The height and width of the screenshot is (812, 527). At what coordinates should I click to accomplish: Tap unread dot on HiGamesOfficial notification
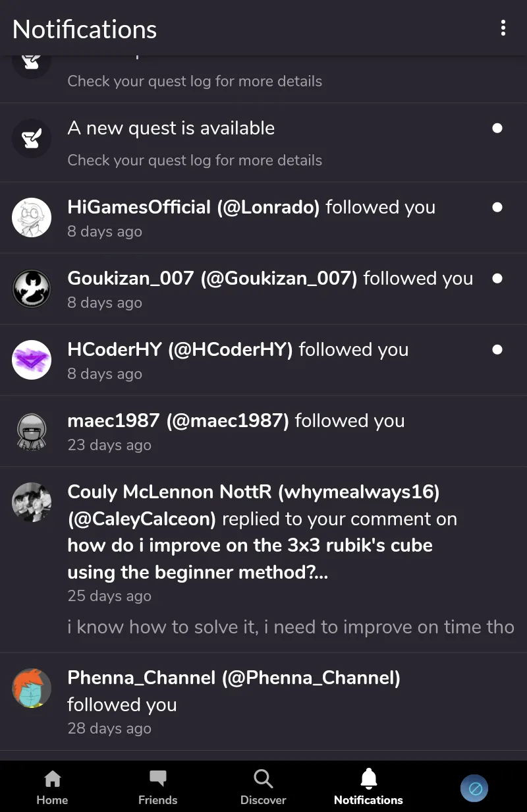click(497, 207)
